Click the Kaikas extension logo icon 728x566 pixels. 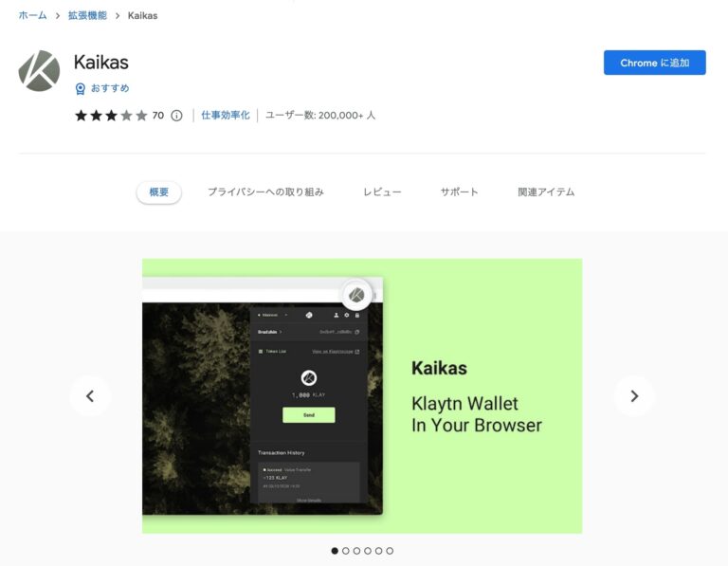click(x=39, y=70)
